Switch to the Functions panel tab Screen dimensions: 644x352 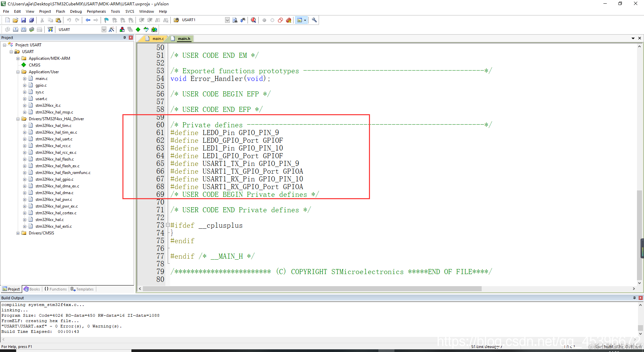point(56,289)
